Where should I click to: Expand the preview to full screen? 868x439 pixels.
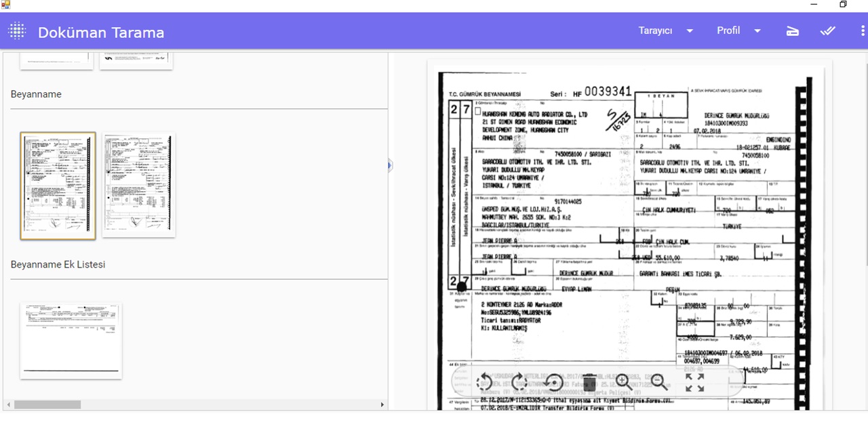point(694,382)
